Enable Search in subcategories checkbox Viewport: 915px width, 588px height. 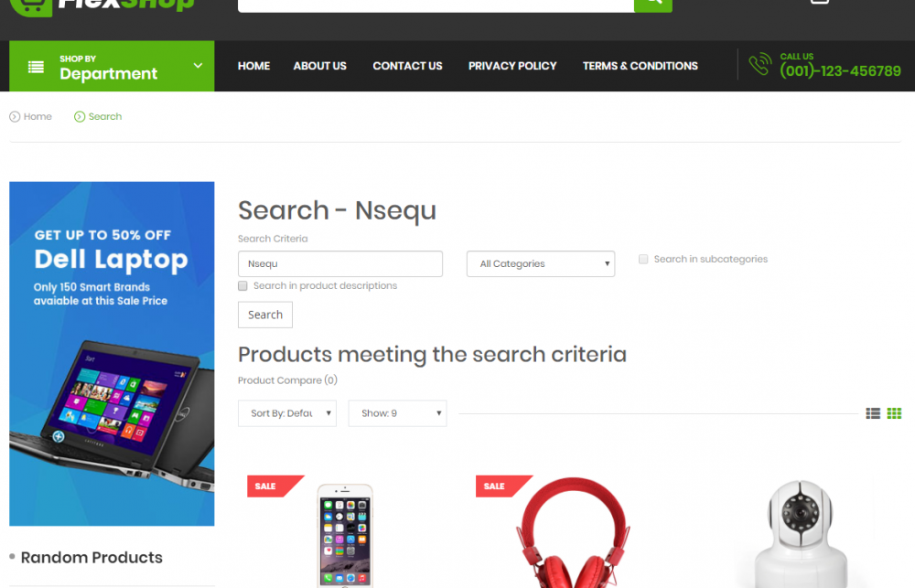(x=643, y=259)
